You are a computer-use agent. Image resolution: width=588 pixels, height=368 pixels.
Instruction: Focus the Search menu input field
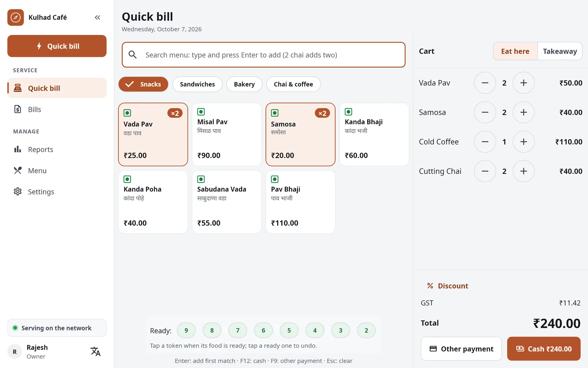click(263, 55)
